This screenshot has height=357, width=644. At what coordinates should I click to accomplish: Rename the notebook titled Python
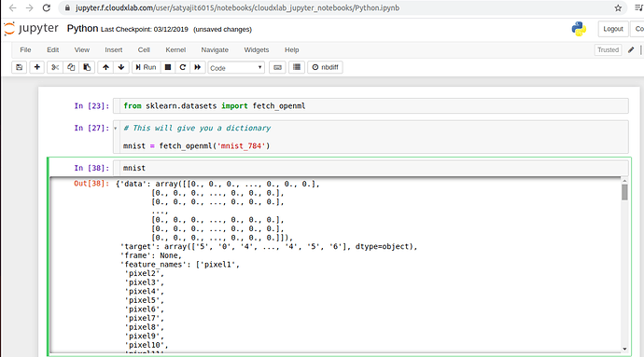82,28
